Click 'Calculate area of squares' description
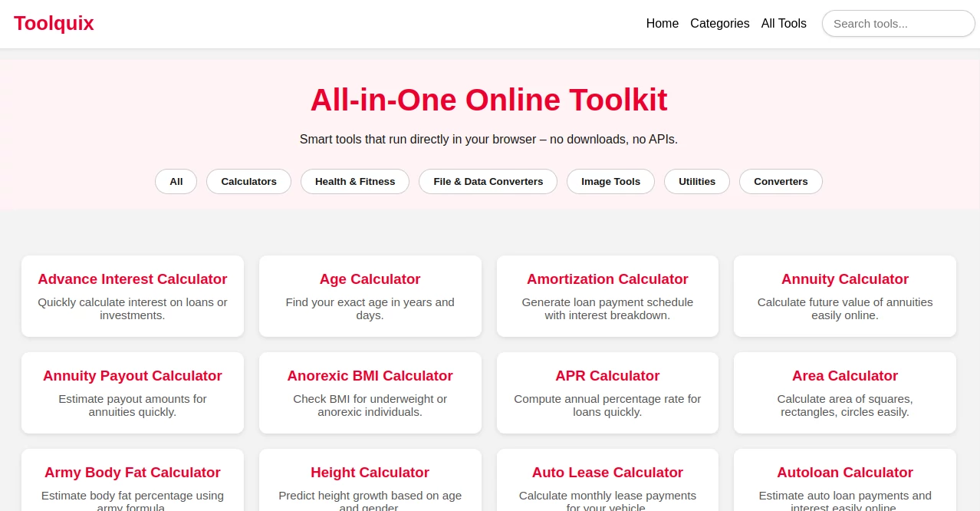Image resolution: width=980 pixels, height=511 pixels. 845,405
